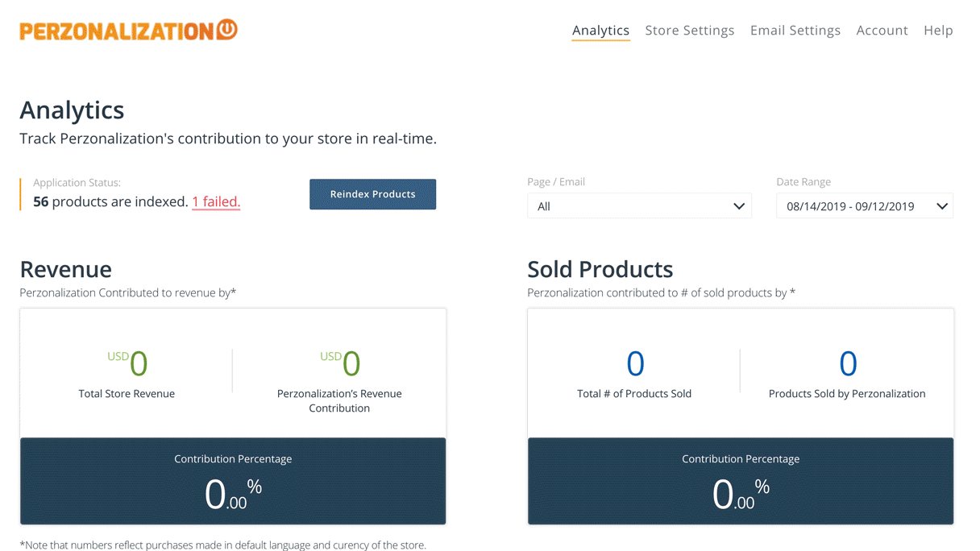Click the Total # of Products Sold label
The width and height of the screenshot is (980, 551).
coord(634,393)
